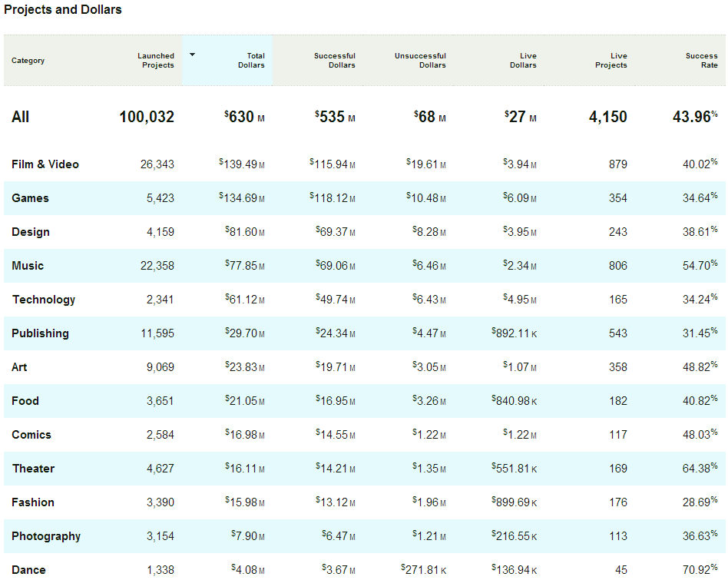Select the Food category label
Image resolution: width=728 pixels, height=580 pixels.
[x=25, y=401]
